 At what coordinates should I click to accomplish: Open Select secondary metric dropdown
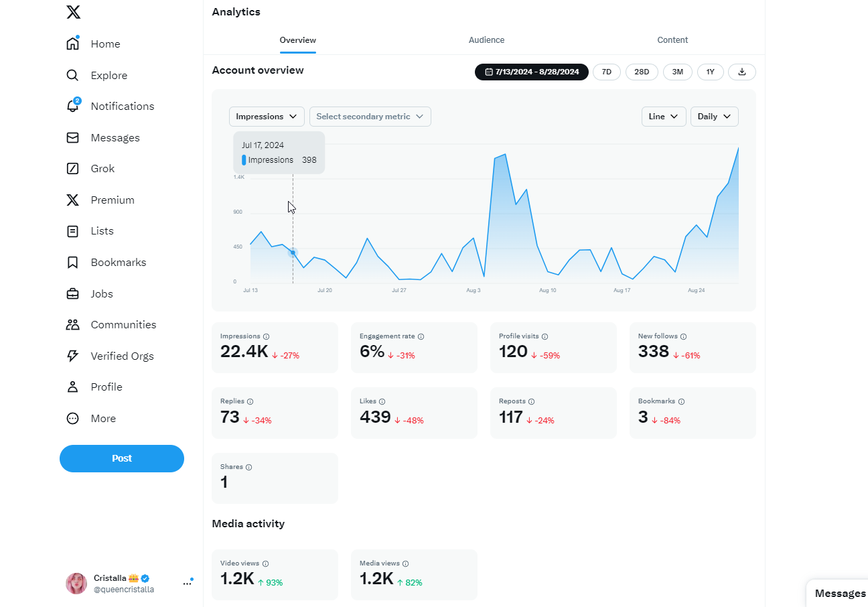pos(370,117)
